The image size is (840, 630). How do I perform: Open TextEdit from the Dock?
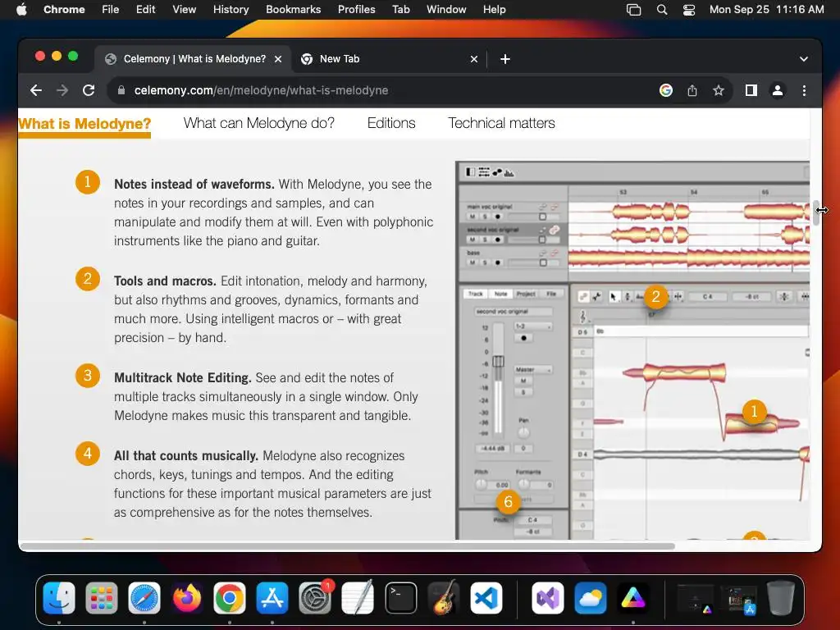coord(358,598)
